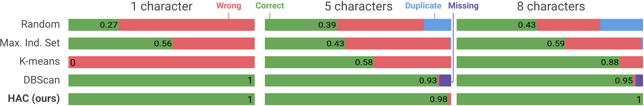Click the blue Duplicate segment in Random 5 characters

[437, 25]
